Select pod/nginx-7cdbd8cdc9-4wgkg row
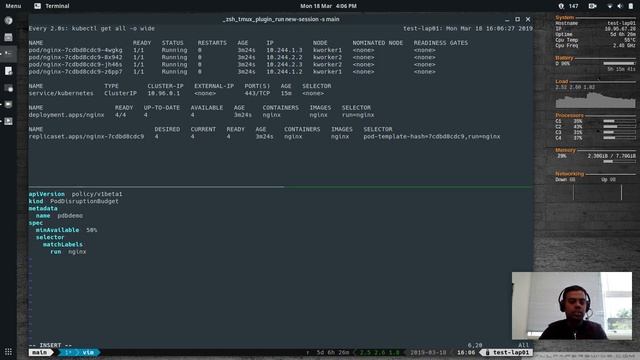The image size is (640, 360). click(x=232, y=50)
